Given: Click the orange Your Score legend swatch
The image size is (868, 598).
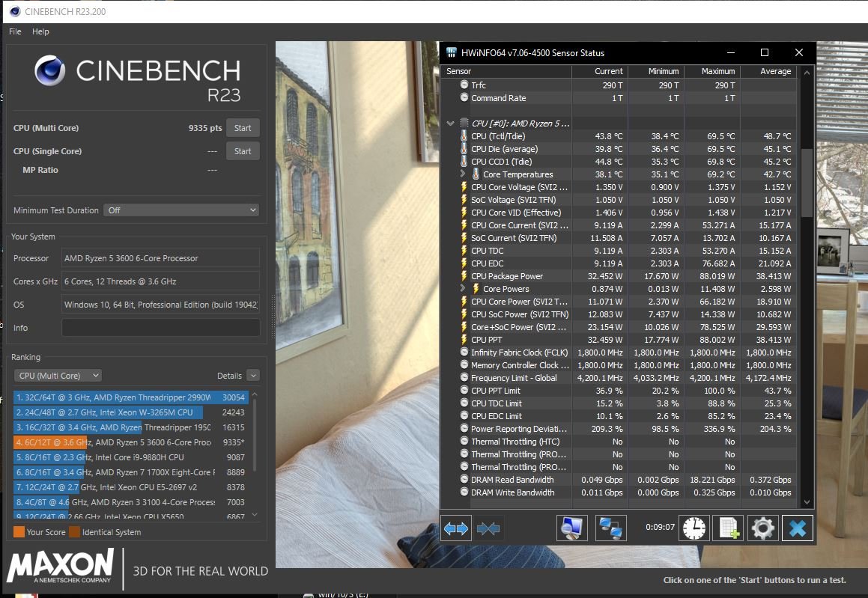Looking at the screenshot, I should point(19,532).
